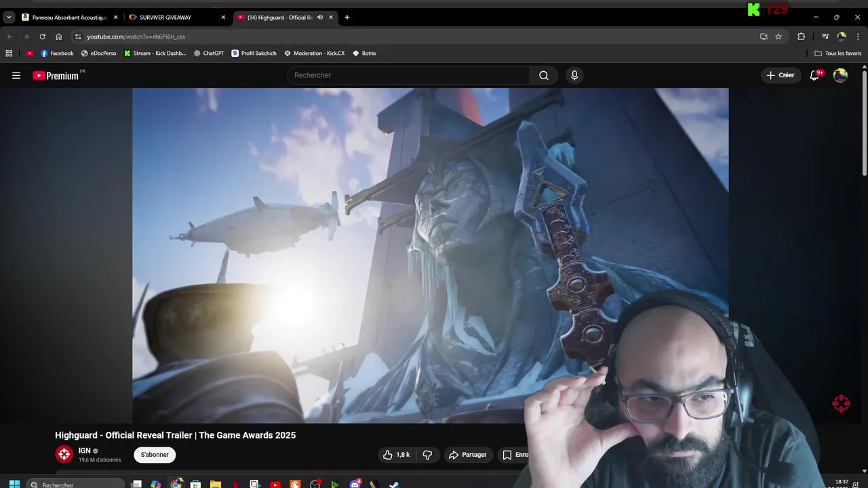Open the Stream - Kick Dashb... bookmark

pyautogui.click(x=155, y=53)
